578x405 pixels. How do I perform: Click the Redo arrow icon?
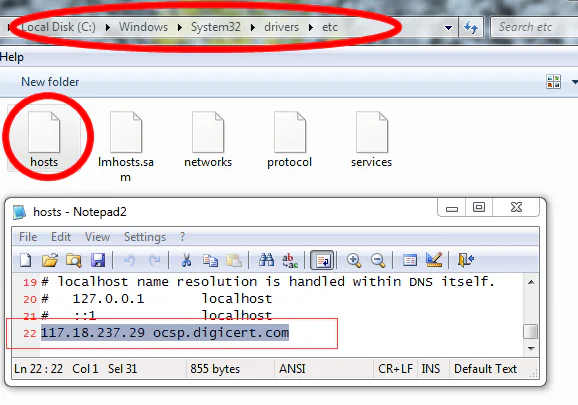pyautogui.click(x=154, y=261)
